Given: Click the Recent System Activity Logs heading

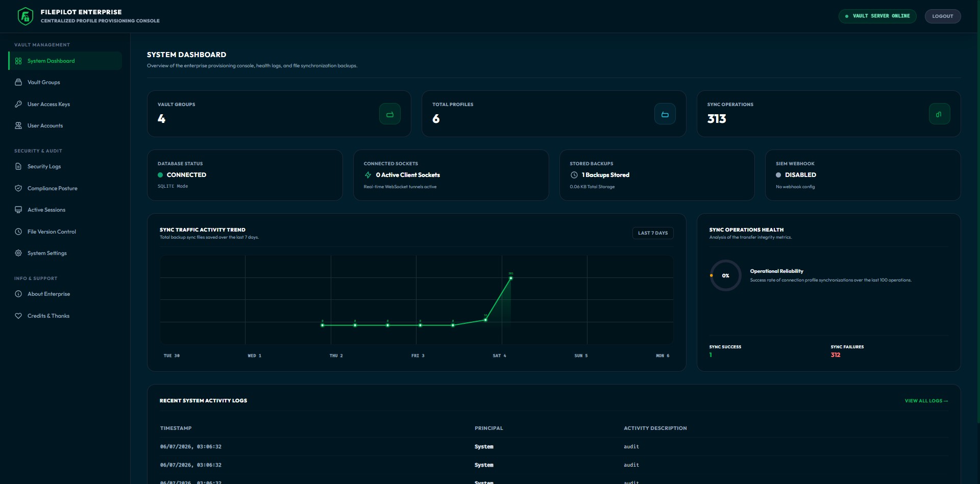Looking at the screenshot, I should [203, 401].
